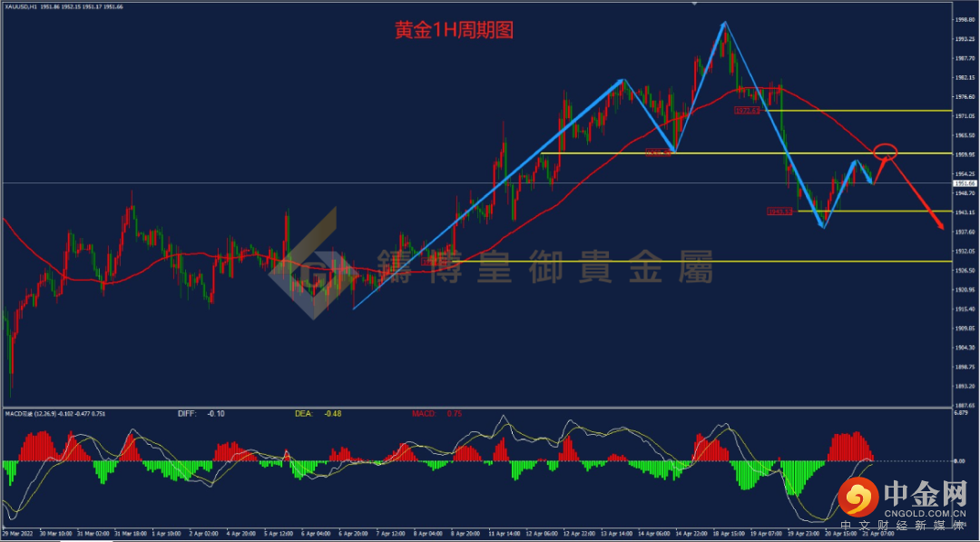
Task: Click time axis label 18 Apr 15:00
Action: point(729,535)
